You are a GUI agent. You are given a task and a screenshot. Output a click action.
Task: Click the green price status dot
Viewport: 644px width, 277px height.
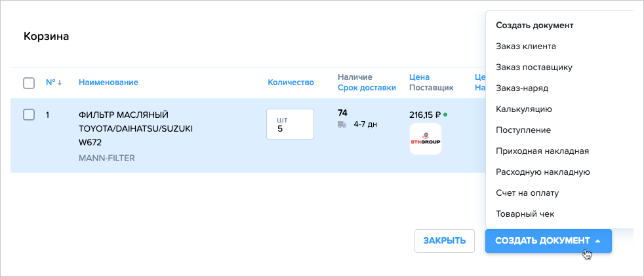(x=445, y=115)
